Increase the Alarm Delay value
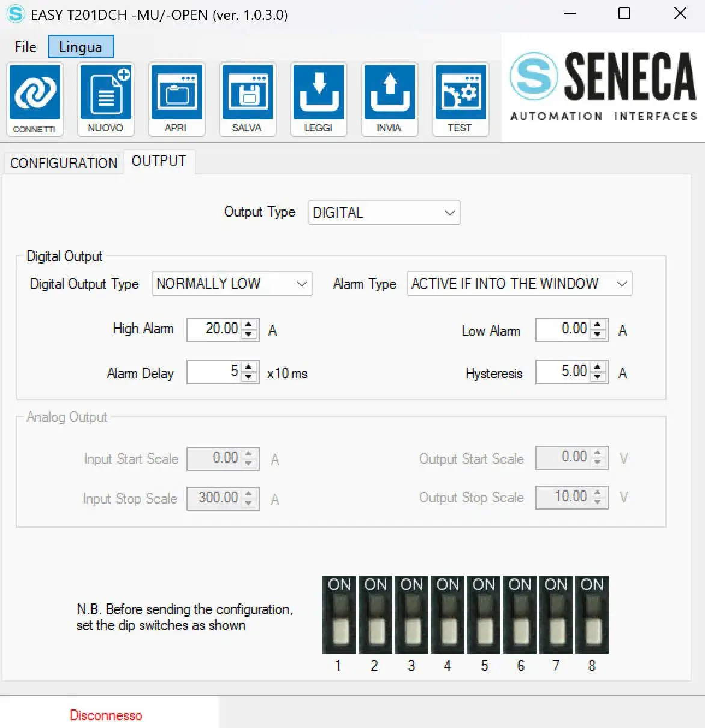This screenshot has height=728, width=705. (x=249, y=366)
